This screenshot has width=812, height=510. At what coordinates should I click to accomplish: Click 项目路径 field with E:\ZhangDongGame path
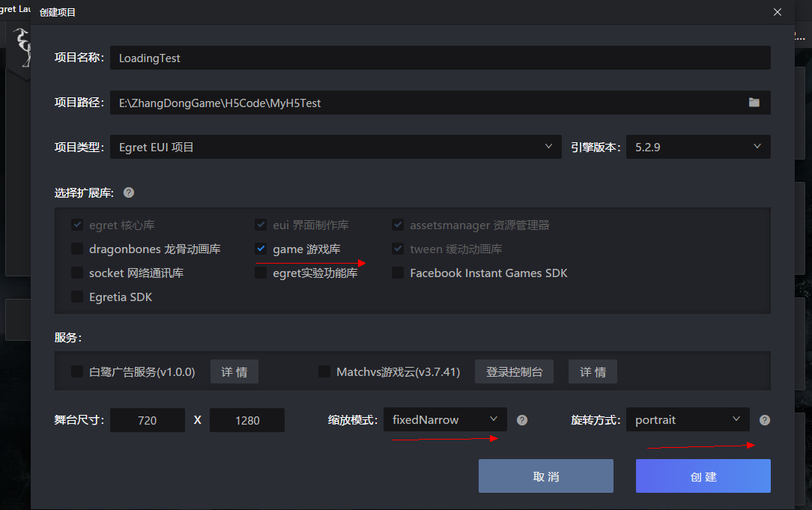point(440,103)
